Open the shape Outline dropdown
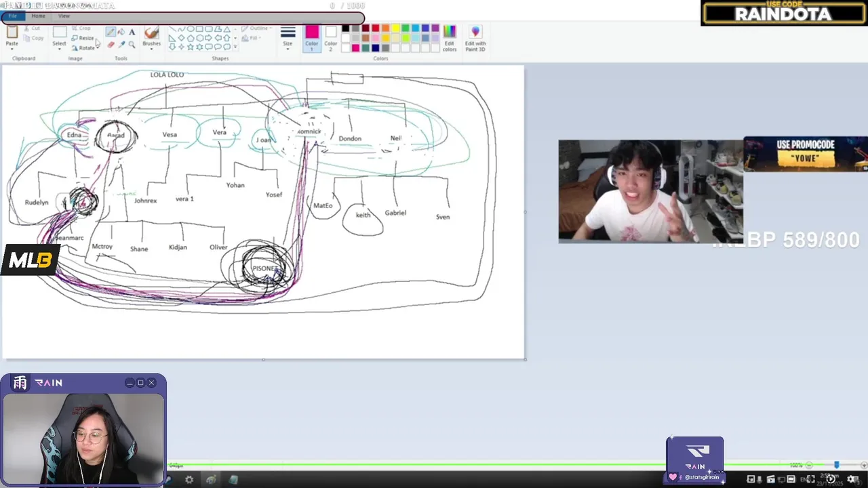The width and height of the screenshot is (868, 488). [x=257, y=28]
